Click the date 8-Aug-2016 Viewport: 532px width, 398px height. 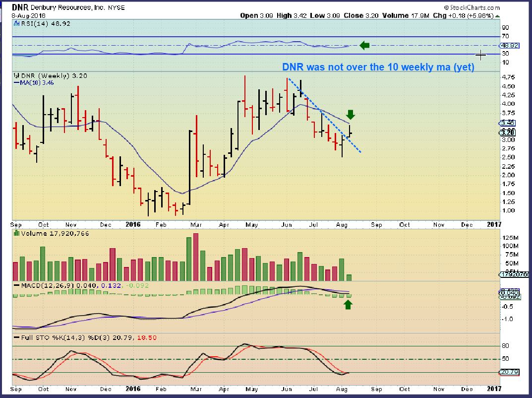tap(28, 15)
